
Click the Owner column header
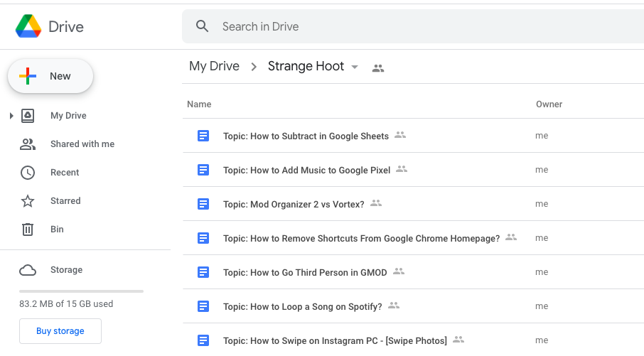pos(549,104)
